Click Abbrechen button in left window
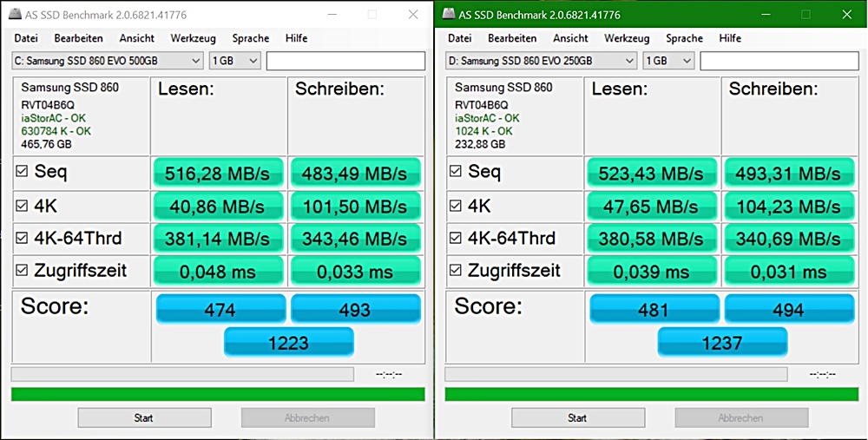Viewport: 868px width, 440px height. [x=308, y=417]
